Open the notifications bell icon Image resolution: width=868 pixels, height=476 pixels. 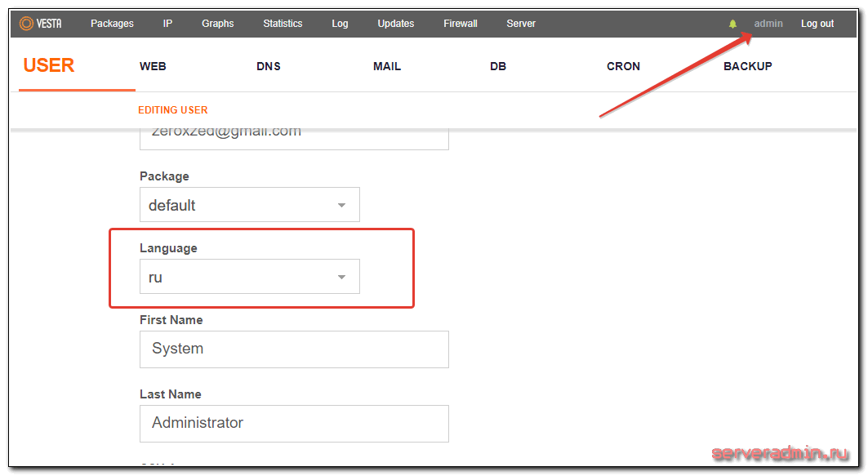click(x=732, y=24)
